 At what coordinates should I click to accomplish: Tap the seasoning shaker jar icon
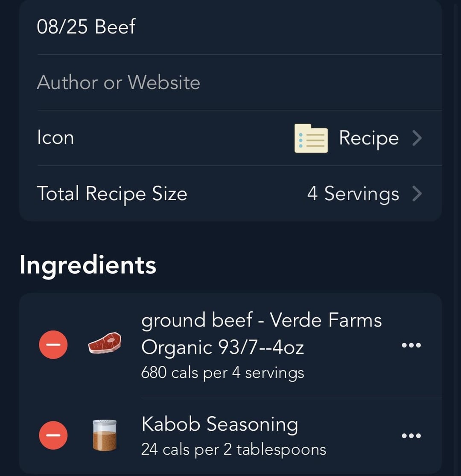[x=105, y=435]
